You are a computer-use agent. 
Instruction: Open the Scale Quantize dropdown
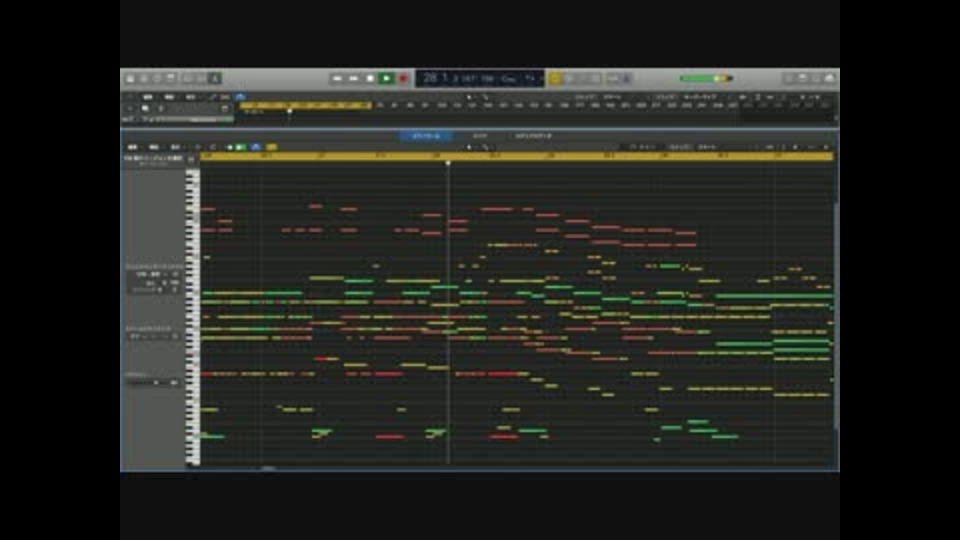tap(152, 337)
